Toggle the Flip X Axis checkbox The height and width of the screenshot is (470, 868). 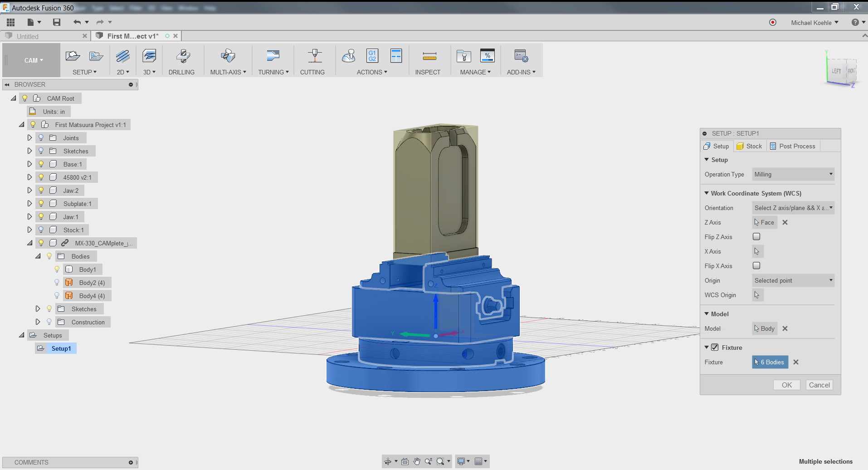click(756, 265)
